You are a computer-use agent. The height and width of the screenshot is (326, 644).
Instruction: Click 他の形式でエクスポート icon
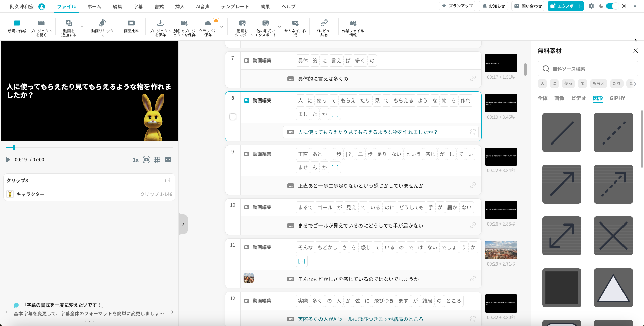pos(266,23)
